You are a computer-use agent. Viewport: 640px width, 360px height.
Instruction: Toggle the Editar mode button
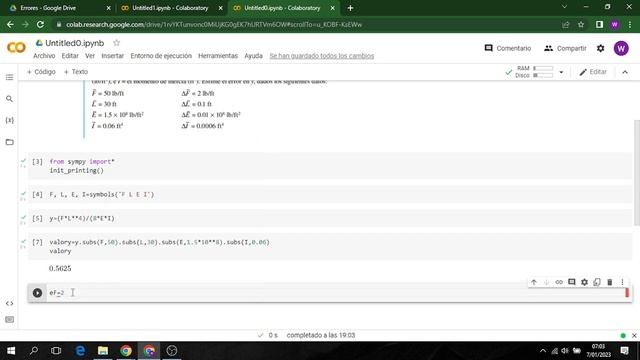point(593,72)
